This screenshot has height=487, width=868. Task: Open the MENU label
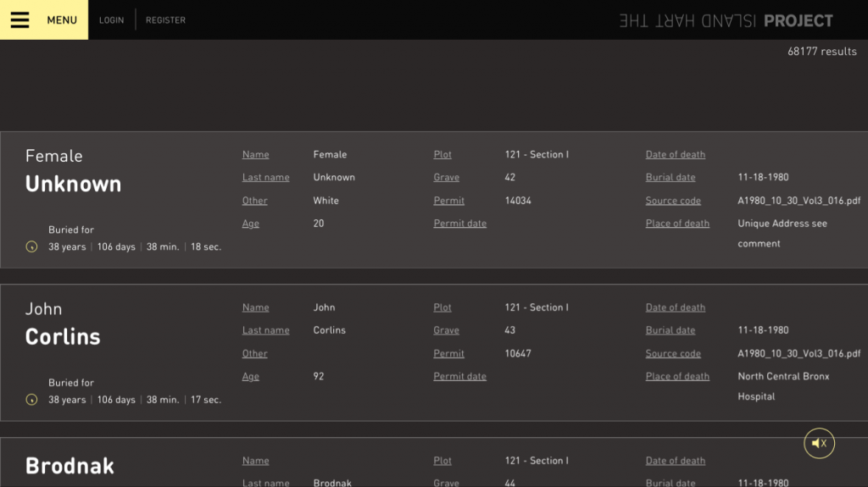click(x=62, y=20)
